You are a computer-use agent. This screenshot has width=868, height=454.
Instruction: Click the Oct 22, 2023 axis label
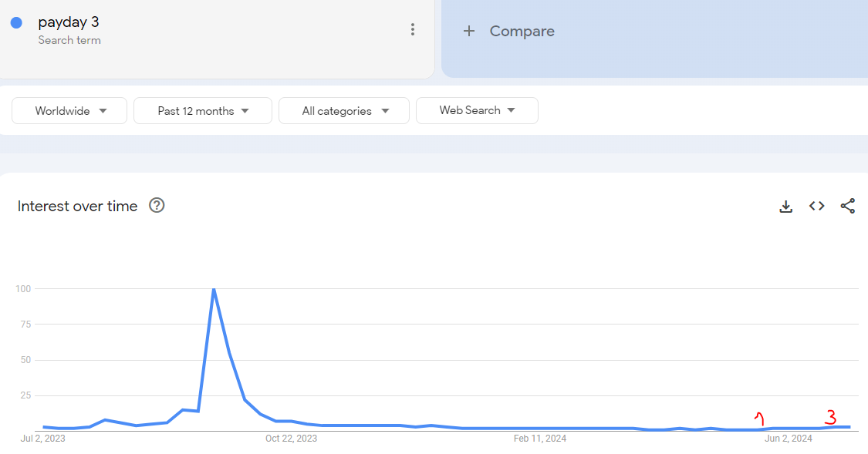pyautogui.click(x=291, y=439)
